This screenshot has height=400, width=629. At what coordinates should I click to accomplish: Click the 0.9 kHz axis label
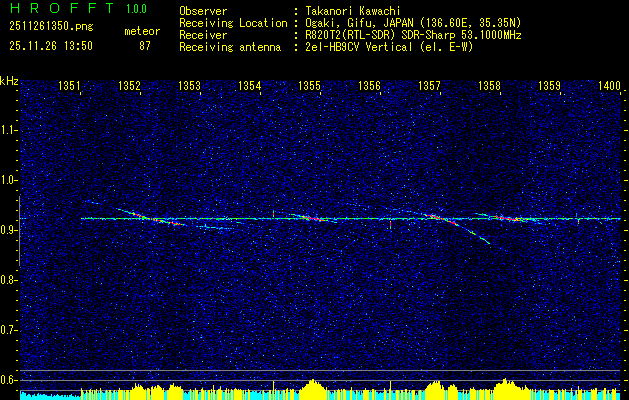(x=7, y=230)
